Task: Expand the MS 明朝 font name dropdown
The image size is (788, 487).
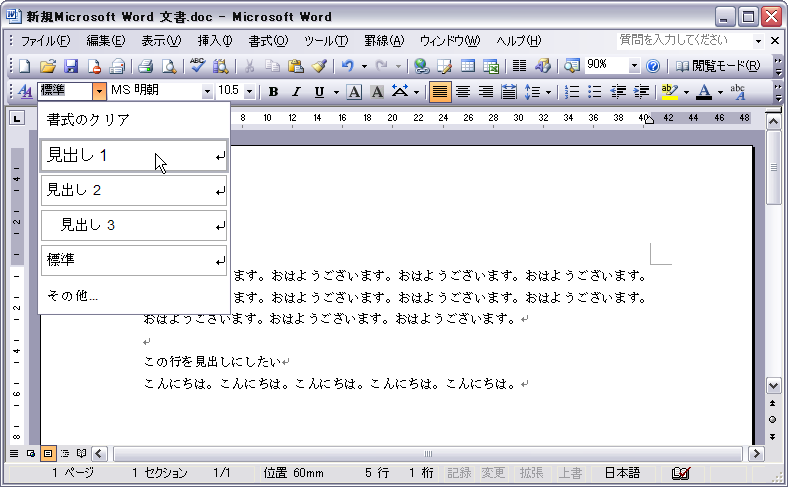Action: pyautogui.click(x=208, y=92)
